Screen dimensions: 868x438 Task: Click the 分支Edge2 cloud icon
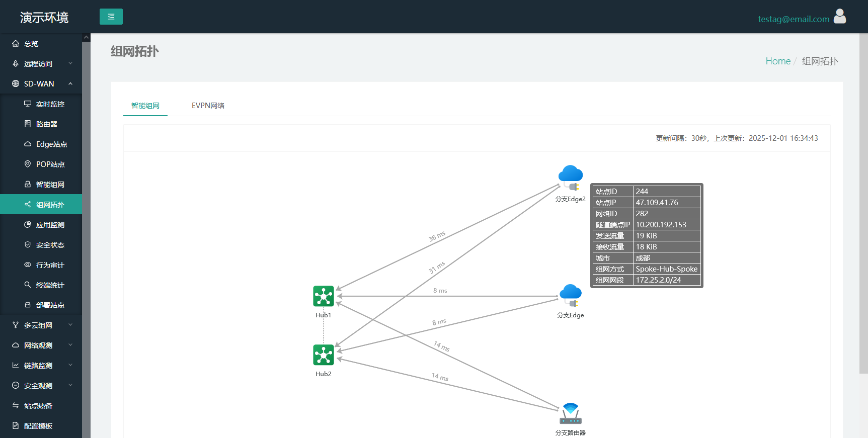click(571, 178)
